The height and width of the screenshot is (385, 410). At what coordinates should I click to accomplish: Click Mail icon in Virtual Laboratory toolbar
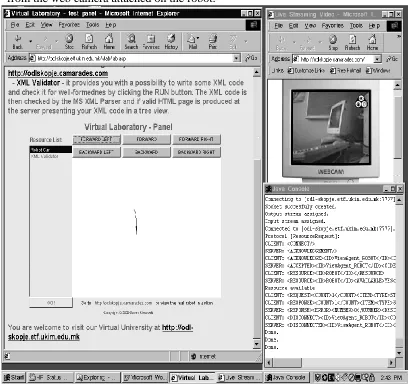click(x=192, y=42)
